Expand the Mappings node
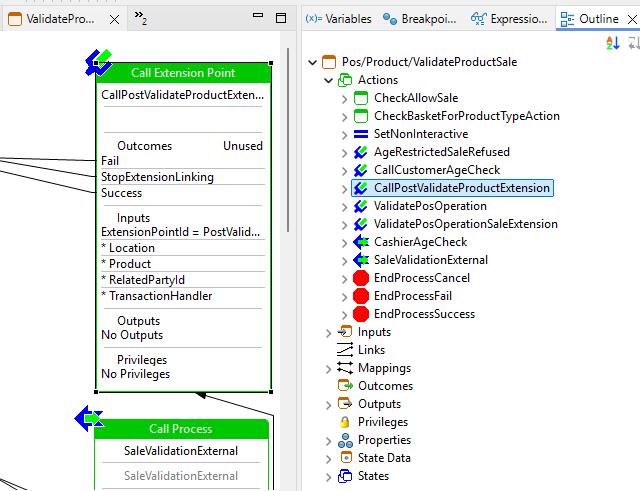Viewport: 640px width, 491px height. point(329,369)
